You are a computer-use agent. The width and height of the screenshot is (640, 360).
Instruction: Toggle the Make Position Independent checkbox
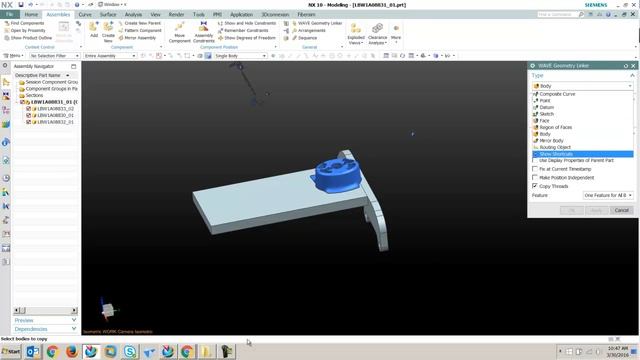tap(535, 177)
